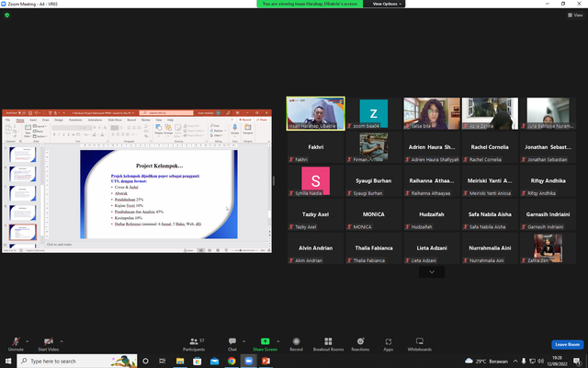This screenshot has height=368, width=588.
Task: Open Breakout Rooms
Action: click(328, 343)
